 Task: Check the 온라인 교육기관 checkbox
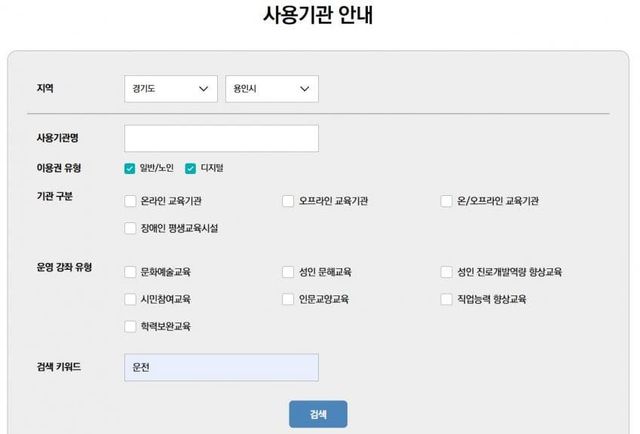click(x=130, y=201)
